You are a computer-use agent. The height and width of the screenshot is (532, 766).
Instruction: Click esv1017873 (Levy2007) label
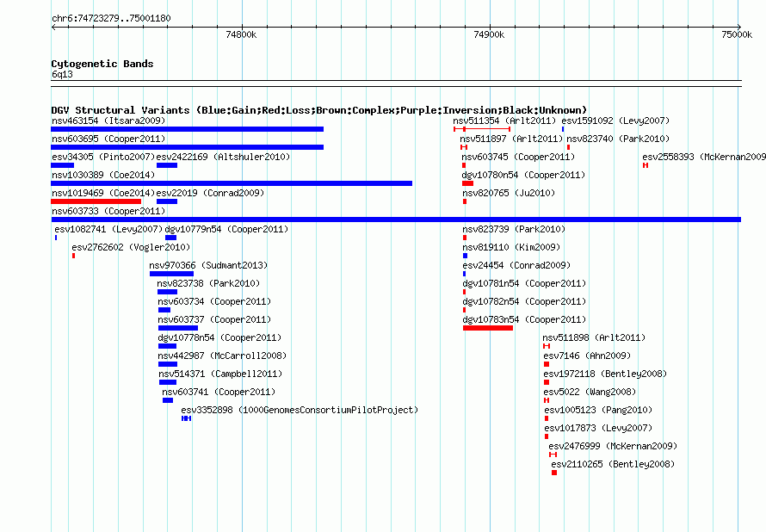[x=598, y=428]
